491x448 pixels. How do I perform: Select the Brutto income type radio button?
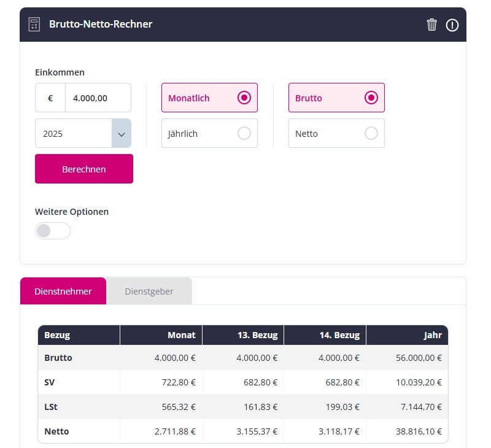336,98
